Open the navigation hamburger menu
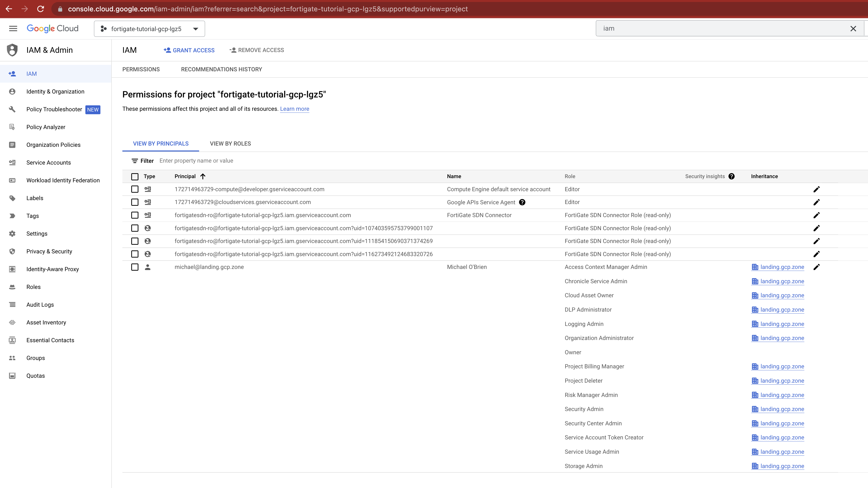The image size is (868, 488). [13, 28]
